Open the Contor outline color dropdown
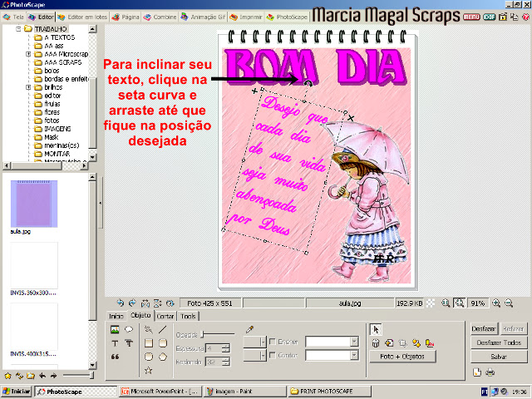Screen dimensions: 532x399 pos(354,355)
